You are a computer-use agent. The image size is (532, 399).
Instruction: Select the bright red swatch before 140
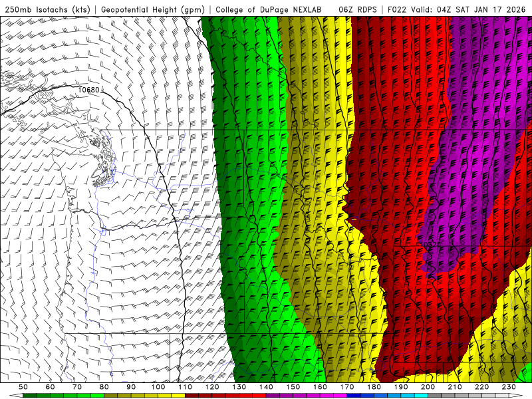pos(259,395)
